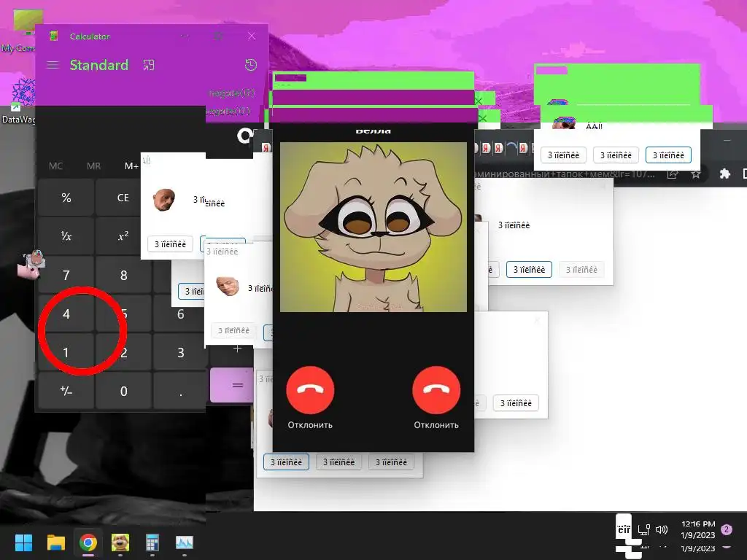
Task: Toggle Calculator keep-on-top icon beside Standard
Action: [149, 65]
